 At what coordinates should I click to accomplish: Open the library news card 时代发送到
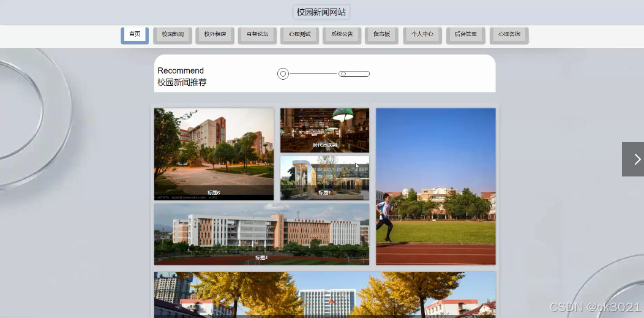coord(324,131)
